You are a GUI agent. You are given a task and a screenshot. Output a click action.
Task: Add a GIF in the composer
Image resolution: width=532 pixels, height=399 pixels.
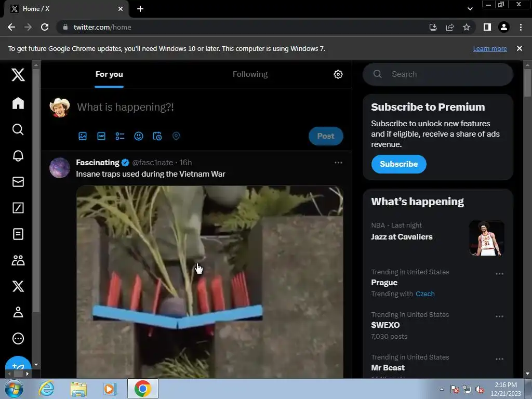pyautogui.click(x=101, y=136)
